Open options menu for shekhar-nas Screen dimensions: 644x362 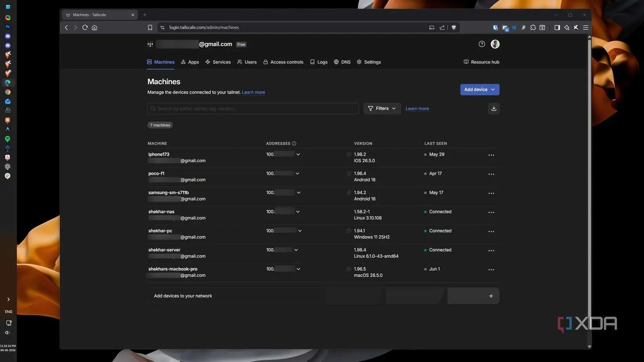(x=491, y=212)
